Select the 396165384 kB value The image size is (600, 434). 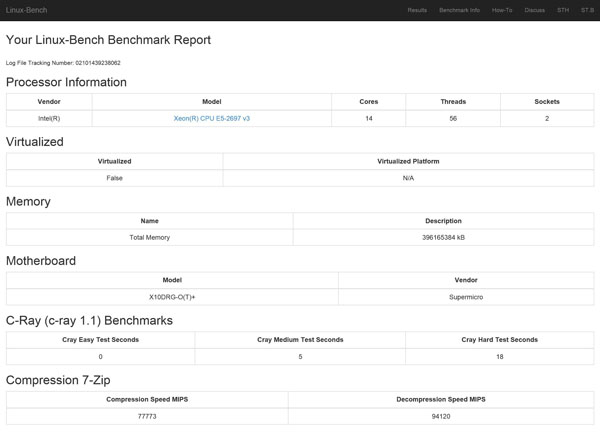coord(443,237)
